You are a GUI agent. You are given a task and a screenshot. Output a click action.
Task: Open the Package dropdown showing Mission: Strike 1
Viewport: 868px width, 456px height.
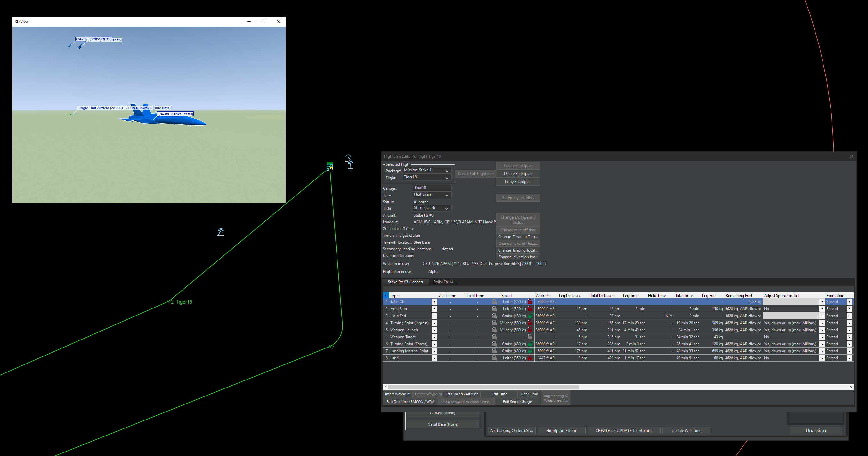click(427, 171)
